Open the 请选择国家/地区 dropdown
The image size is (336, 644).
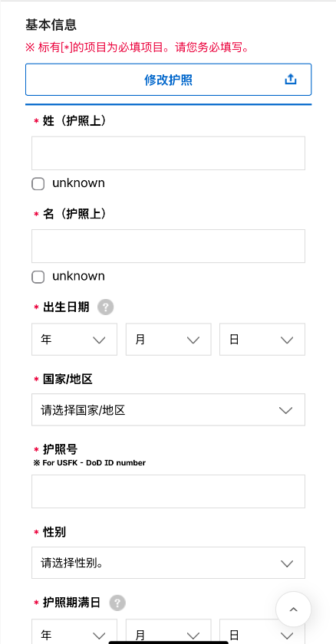pyautogui.click(x=169, y=410)
